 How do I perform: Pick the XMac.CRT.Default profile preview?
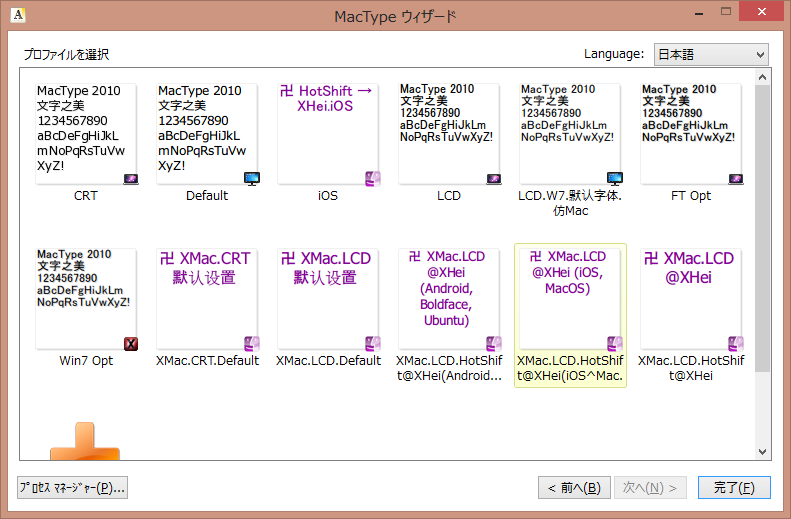point(207,299)
